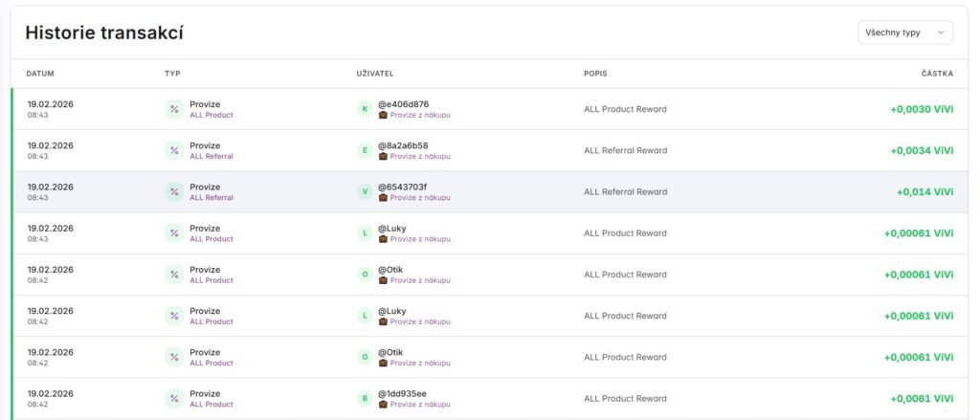
Task: Select the +0,0061 ViVi amount
Action: (922, 399)
